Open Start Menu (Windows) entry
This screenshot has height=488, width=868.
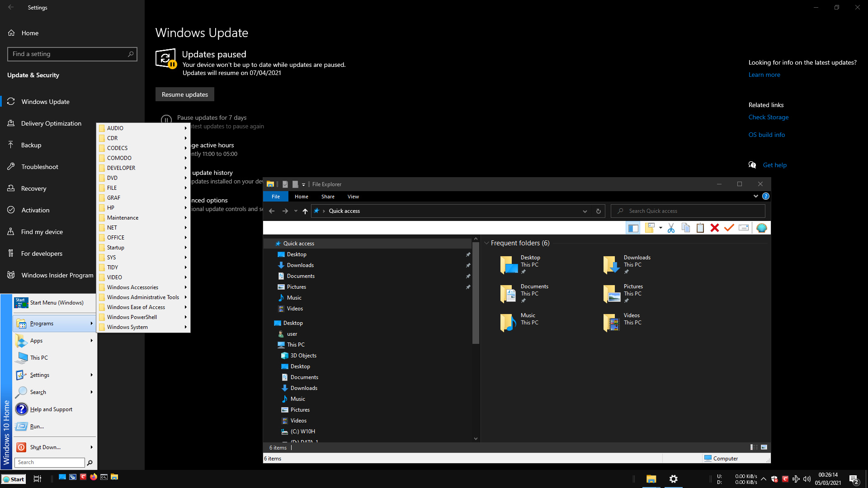coord(55,303)
